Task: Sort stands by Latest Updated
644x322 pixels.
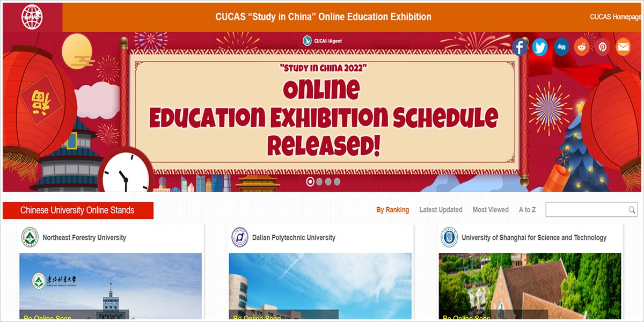Action: pyautogui.click(x=441, y=210)
